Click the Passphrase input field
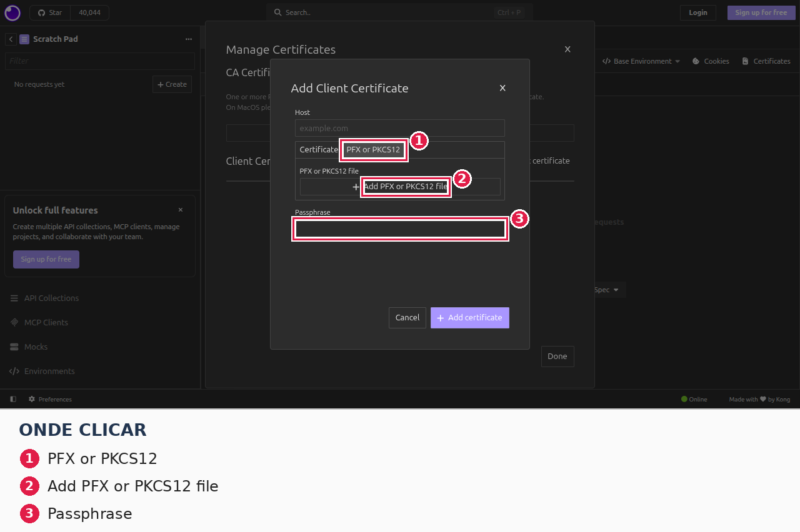 (400, 229)
